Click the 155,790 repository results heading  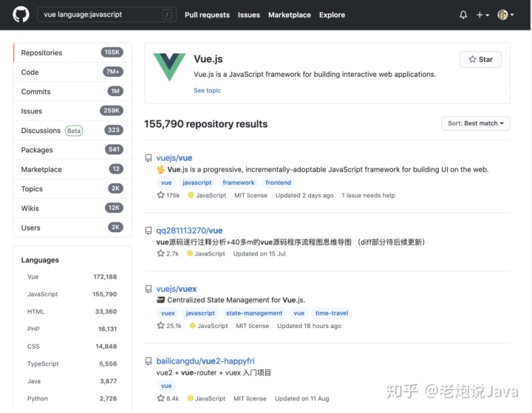point(205,124)
